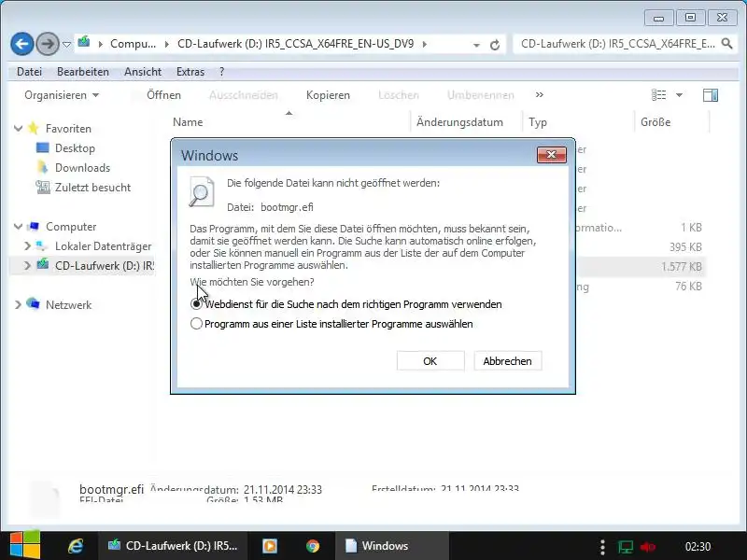Click the view mode icon
Screen dimensions: 747x560
(658, 95)
